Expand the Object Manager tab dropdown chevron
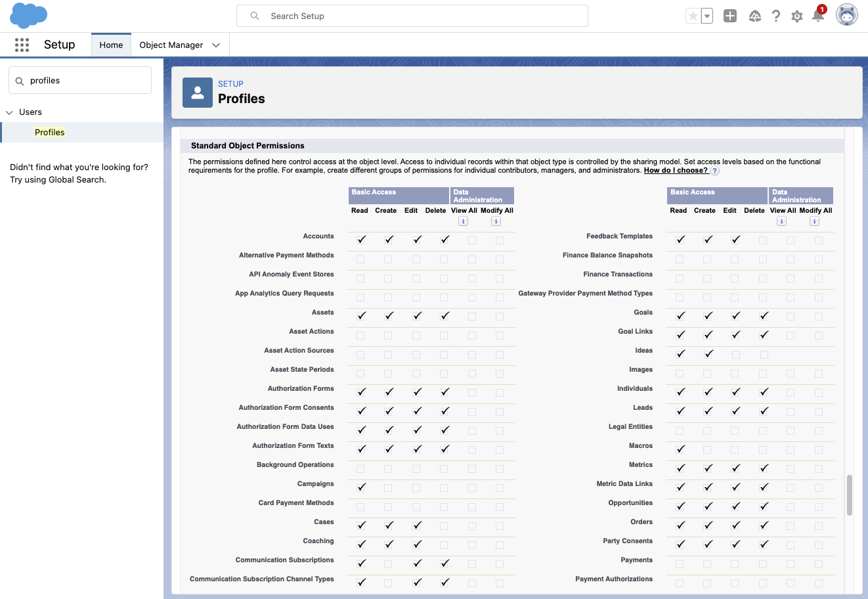 click(216, 45)
